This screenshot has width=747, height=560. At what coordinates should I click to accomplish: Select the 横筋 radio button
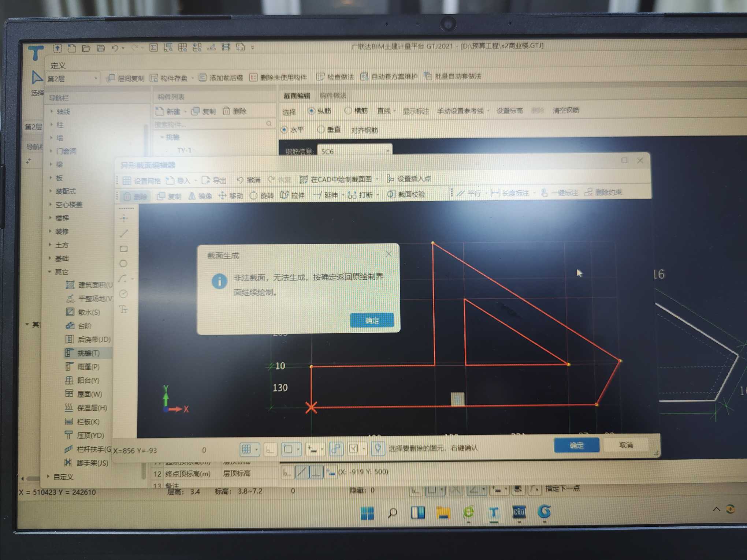pos(348,110)
